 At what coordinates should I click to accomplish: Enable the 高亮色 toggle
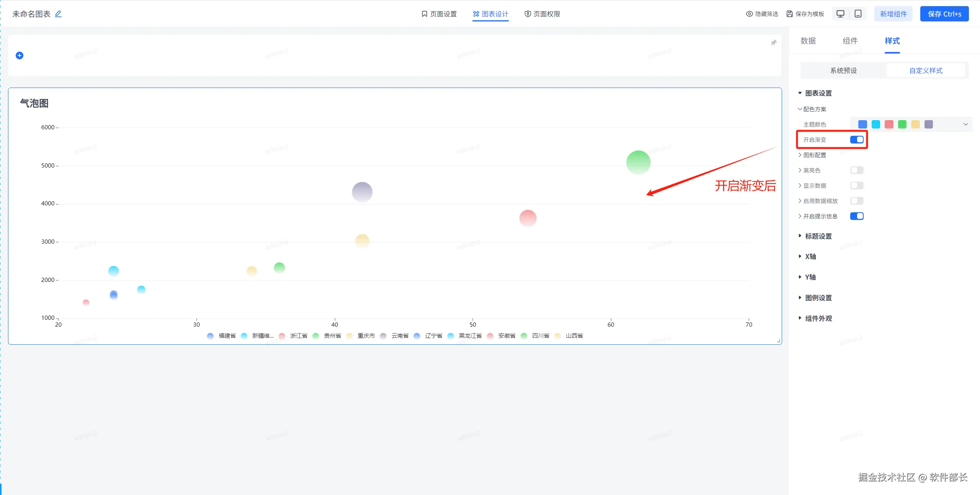click(857, 170)
